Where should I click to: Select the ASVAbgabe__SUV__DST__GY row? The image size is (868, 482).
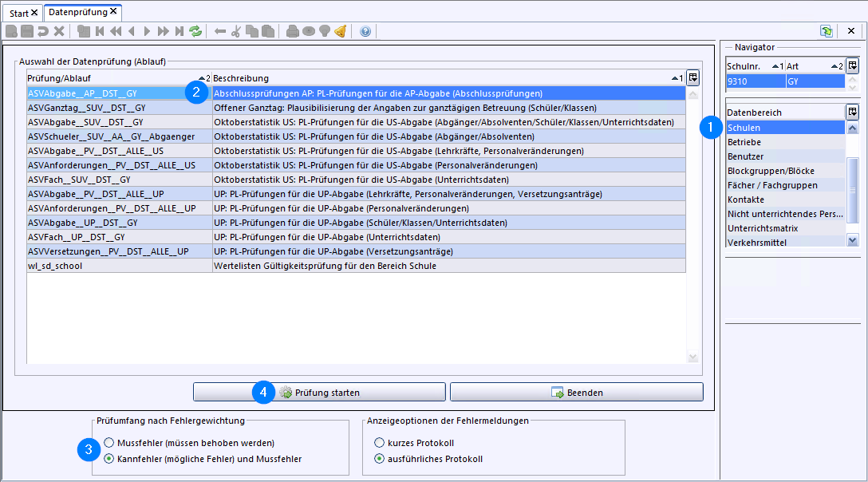coord(356,122)
